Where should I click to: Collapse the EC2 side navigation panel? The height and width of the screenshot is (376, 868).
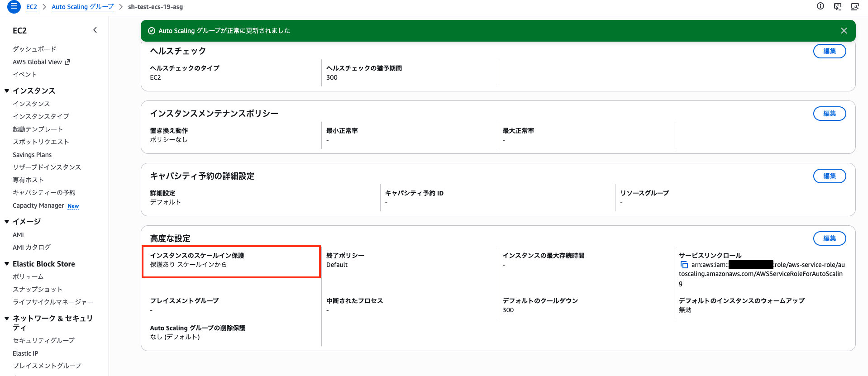[95, 30]
